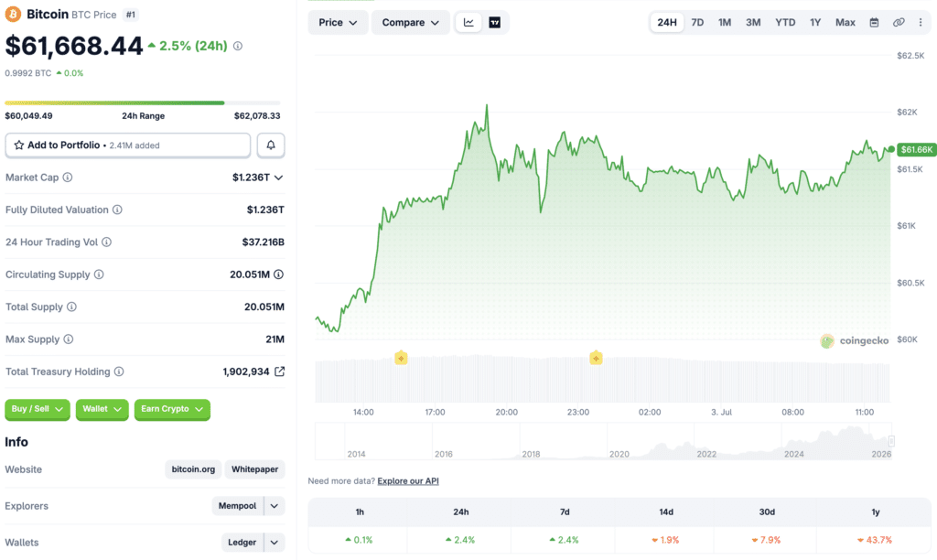Viewport: 937px width, 560px height.
Task: Click info icon beside 20.051M circulating value
Action: (278, 275)
